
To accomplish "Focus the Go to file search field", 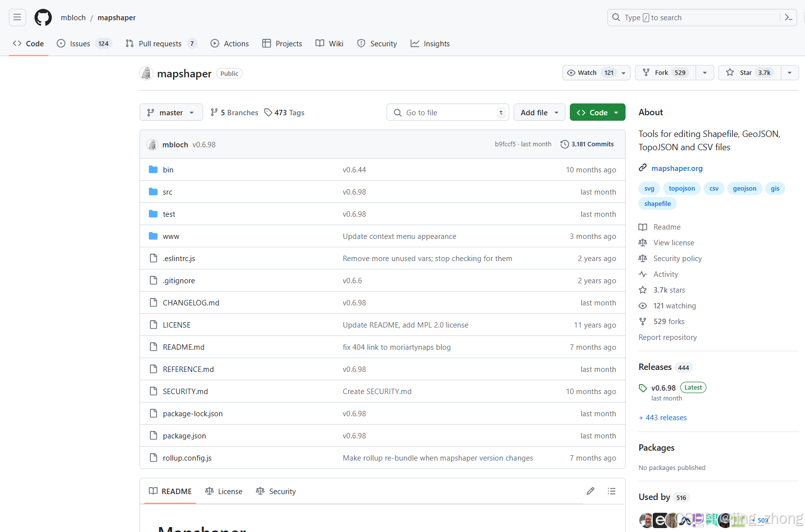I will click(448, 112).
